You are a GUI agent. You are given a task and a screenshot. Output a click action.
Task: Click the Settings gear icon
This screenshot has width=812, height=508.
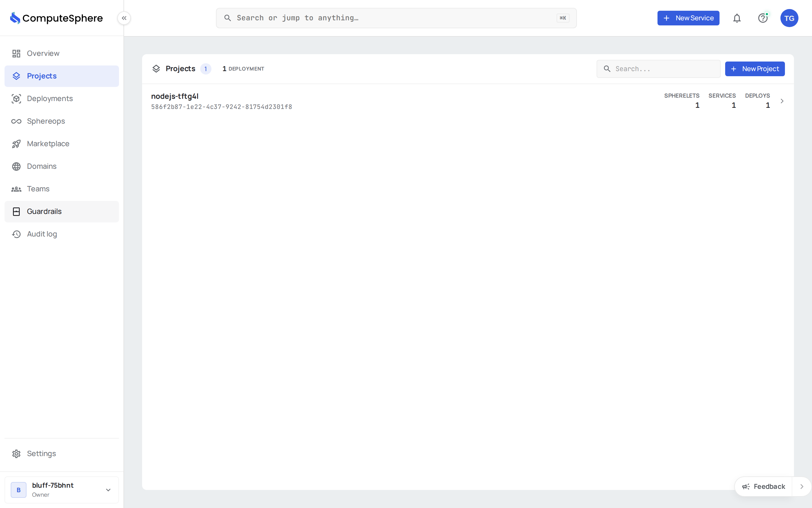(x=16, y=454)
